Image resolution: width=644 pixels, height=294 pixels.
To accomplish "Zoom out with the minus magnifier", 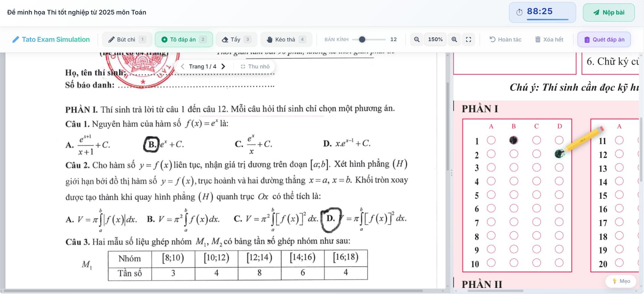I will point(417,39).
